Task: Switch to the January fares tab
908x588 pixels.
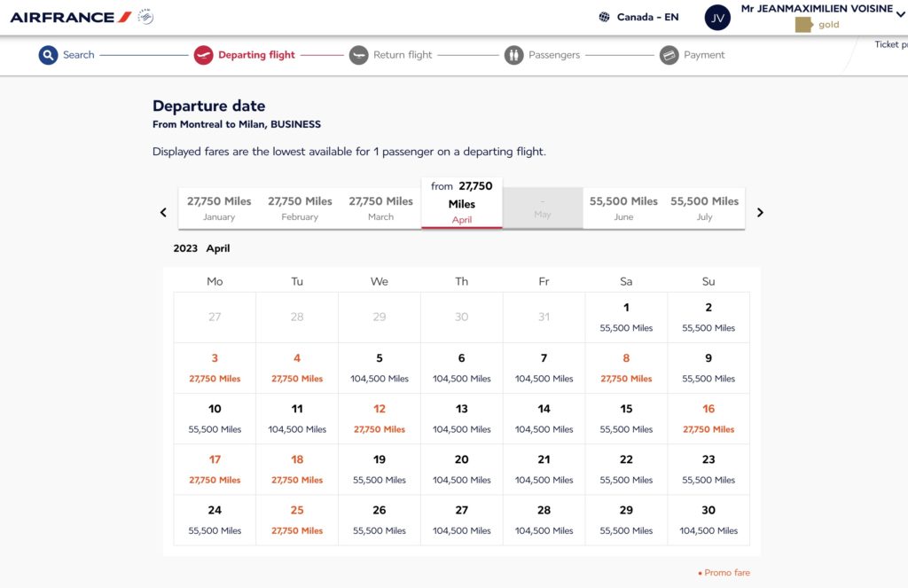Action: [219, 208]
